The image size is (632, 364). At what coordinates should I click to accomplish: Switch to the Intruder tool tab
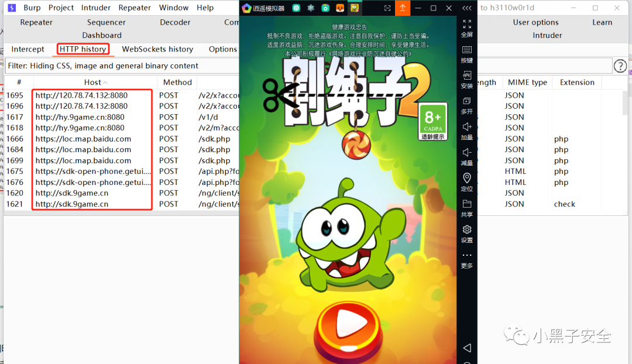pos(547,35)
